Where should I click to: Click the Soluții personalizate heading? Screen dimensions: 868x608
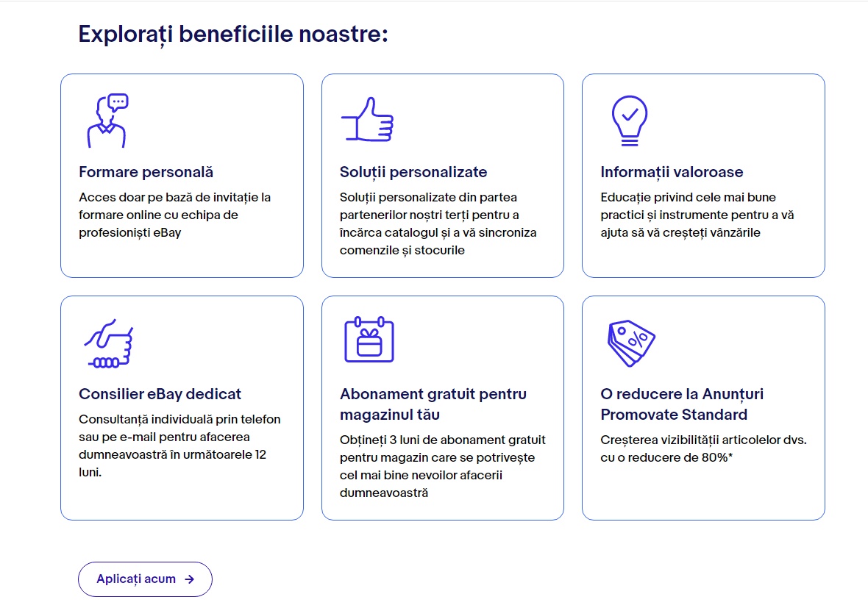tap(413, 172)
